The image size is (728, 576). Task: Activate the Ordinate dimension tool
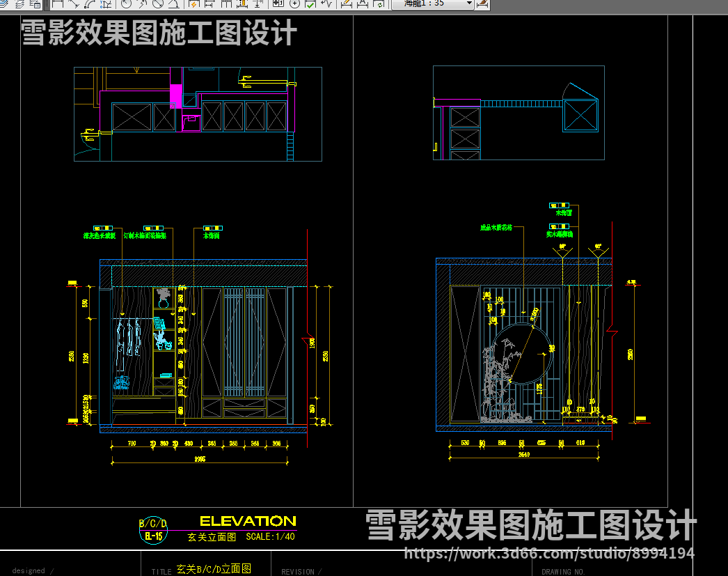coord(106,3)
